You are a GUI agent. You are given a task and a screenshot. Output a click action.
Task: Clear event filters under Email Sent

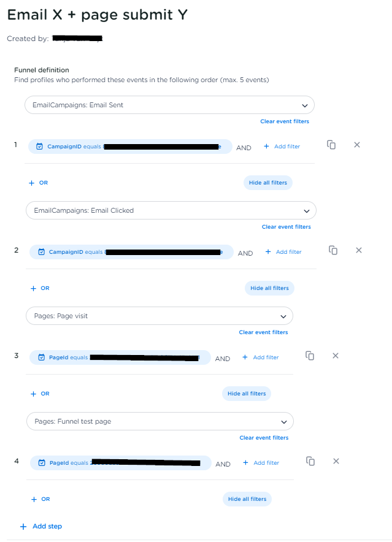285,121
